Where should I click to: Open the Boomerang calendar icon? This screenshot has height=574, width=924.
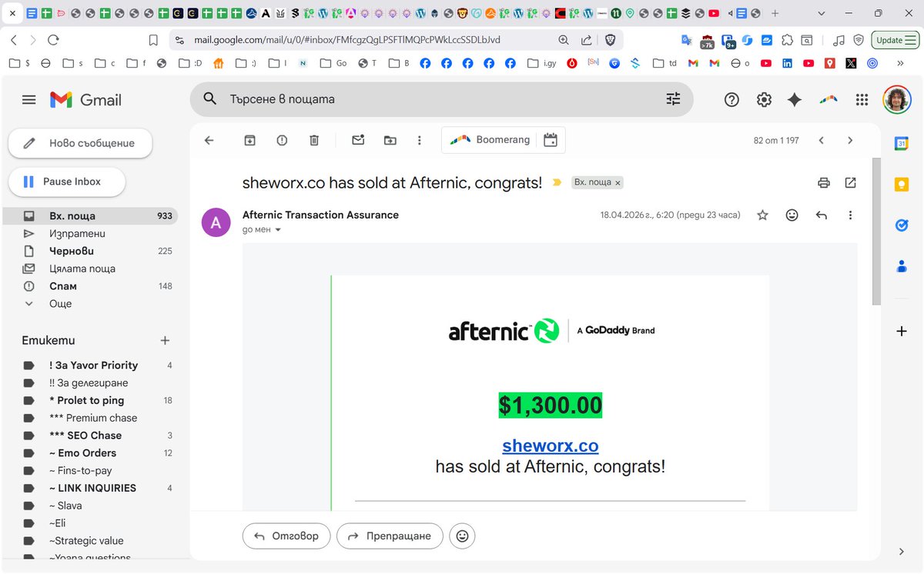tap(550, 140)
